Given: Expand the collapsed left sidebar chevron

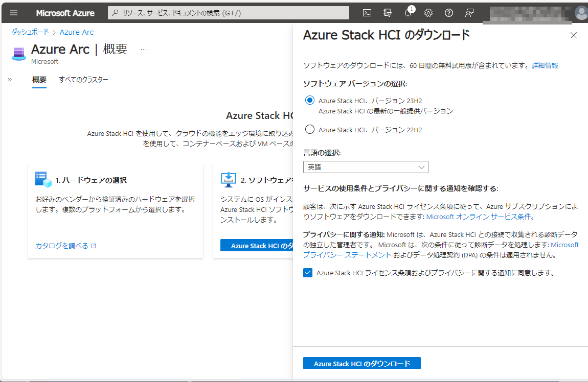Looking at the screenshot, I should point(10,79).
